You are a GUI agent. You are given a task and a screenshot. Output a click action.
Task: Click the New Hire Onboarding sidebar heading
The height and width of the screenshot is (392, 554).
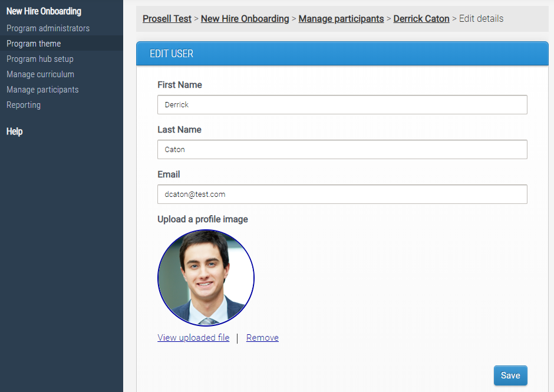tap(43, 11)
